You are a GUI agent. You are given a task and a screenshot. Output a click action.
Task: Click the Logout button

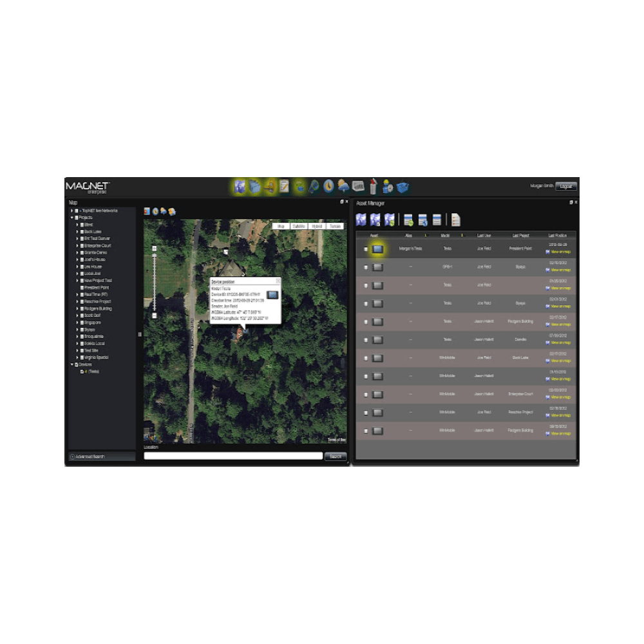pos(566,187)
